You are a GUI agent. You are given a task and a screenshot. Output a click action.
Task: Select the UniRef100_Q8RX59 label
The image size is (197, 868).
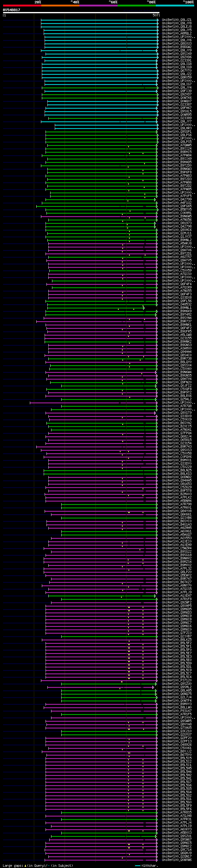[177, 78]
